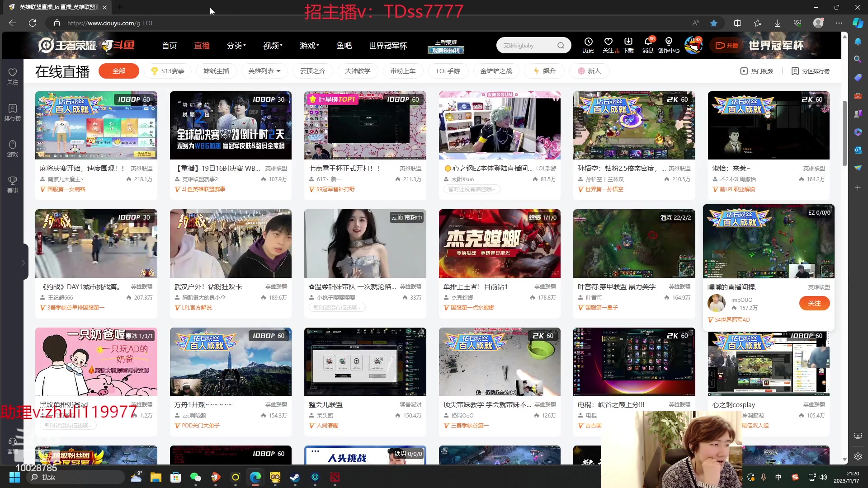Open the 创作中心 creator center icon
Image resolution: width=868 pixels, height=488 pixels.
pos(669,45)
